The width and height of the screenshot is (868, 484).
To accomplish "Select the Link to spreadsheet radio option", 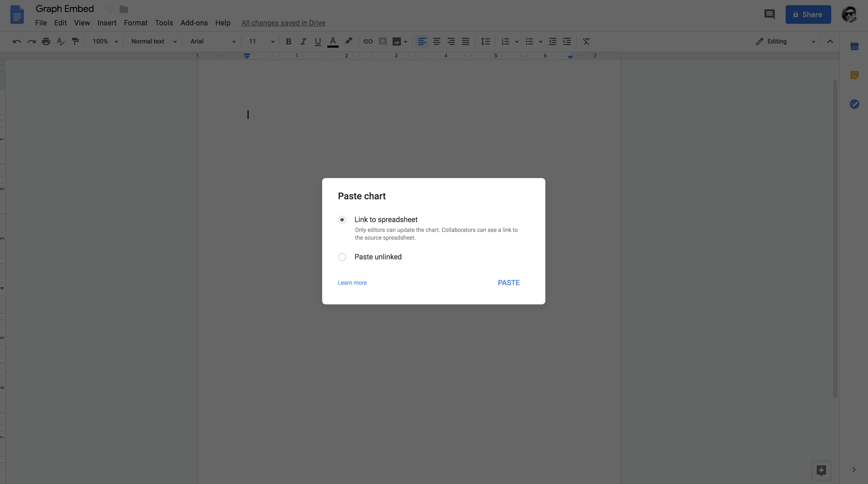I will tap(342, 219).
